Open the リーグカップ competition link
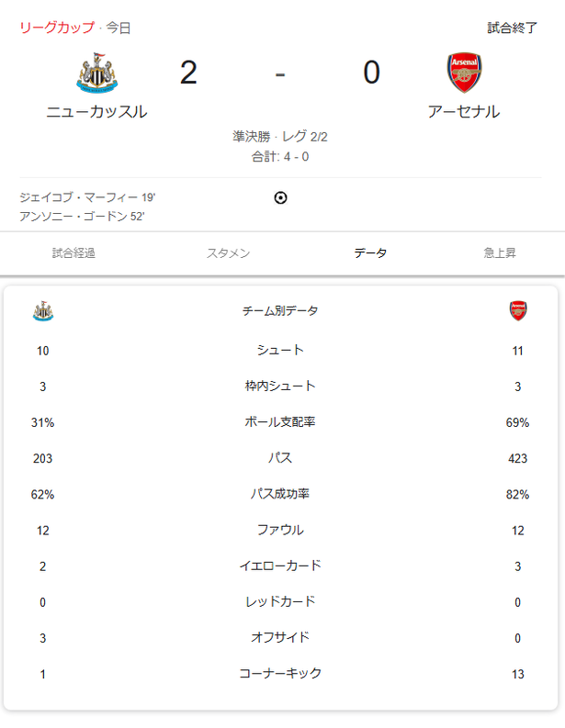The width and height of the screenshot is (565, 728). pyautogui.click(x=57, y=28)
